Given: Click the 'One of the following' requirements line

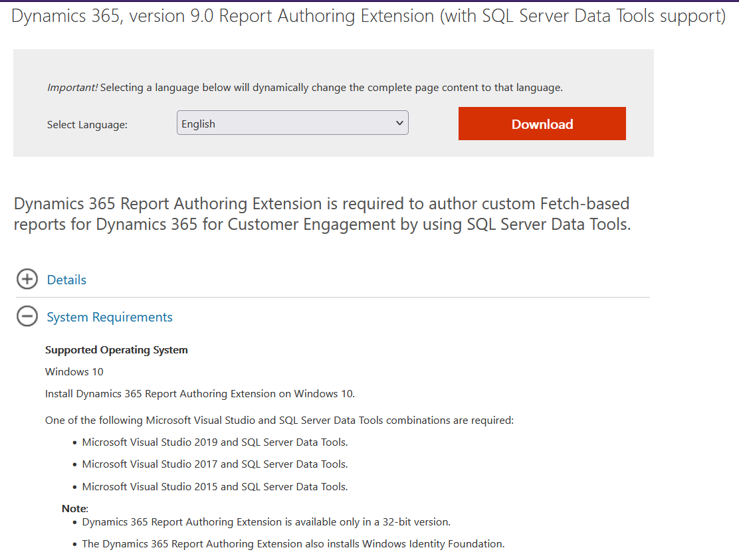Looking at the screenshot, I should point(280,420).
